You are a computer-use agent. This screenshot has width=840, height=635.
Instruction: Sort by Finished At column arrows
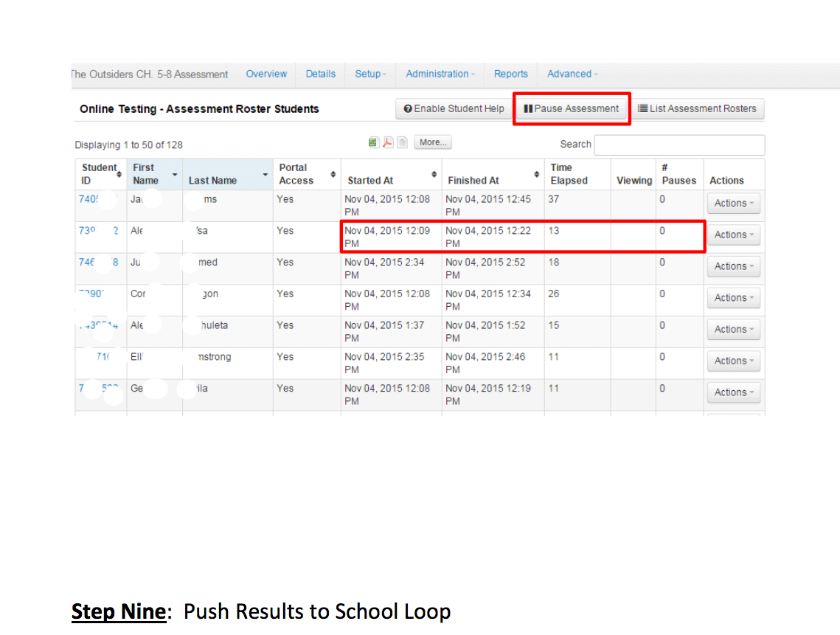536,174
